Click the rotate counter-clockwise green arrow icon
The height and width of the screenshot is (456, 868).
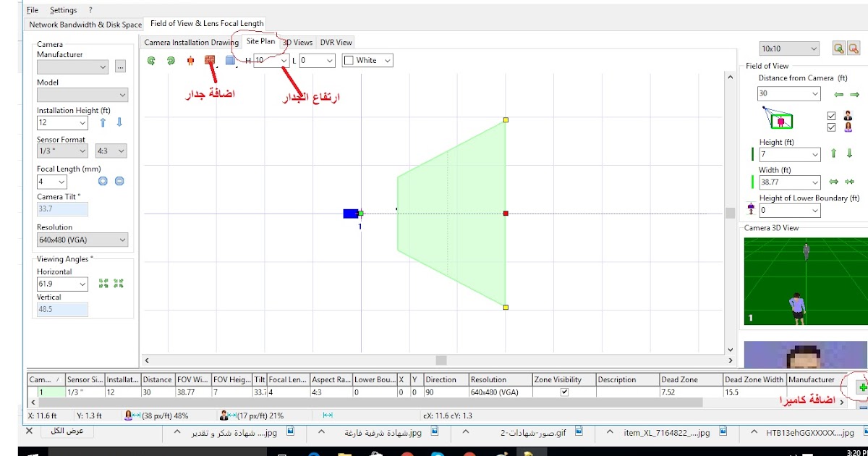tap(152, 61)
